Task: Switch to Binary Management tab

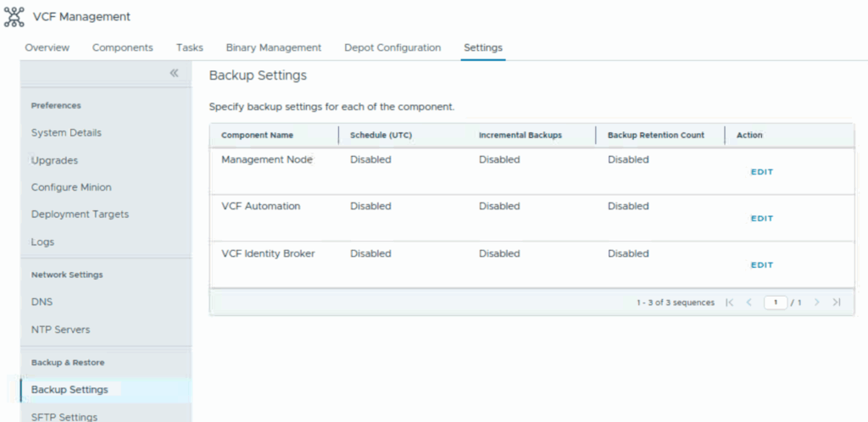Action: 273,47
